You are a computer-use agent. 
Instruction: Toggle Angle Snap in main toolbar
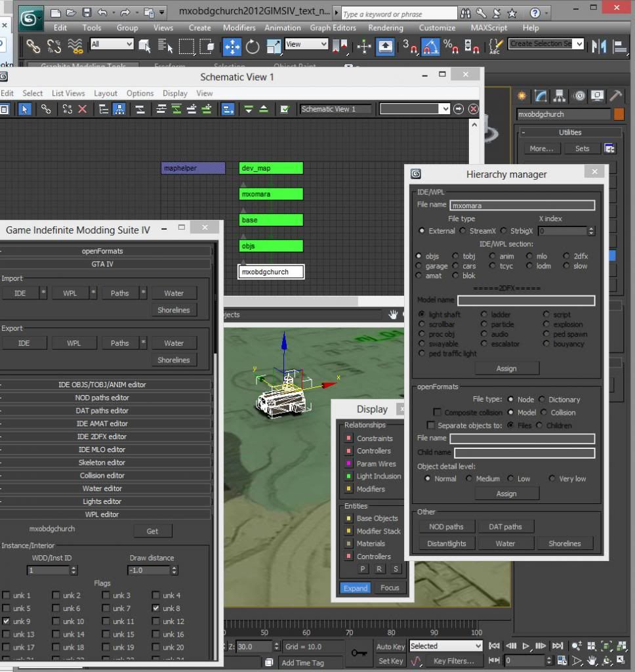point(430,47)
